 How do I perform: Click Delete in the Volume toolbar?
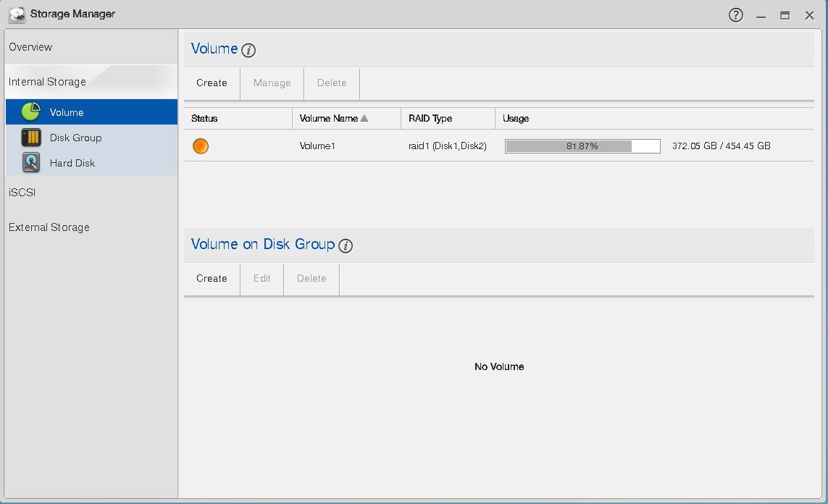pos(332,83)
